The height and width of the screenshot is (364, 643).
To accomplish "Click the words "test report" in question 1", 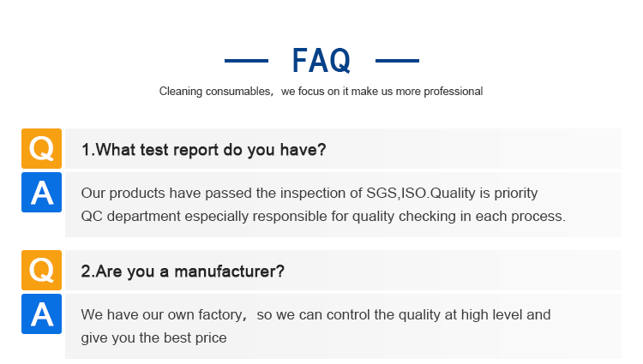I will pos(176,150).
